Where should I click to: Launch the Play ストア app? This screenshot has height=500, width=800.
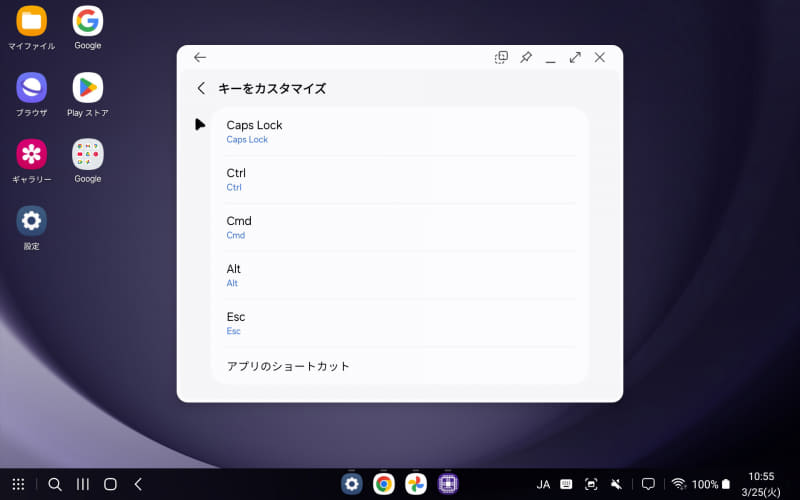[x=88, y=88]
